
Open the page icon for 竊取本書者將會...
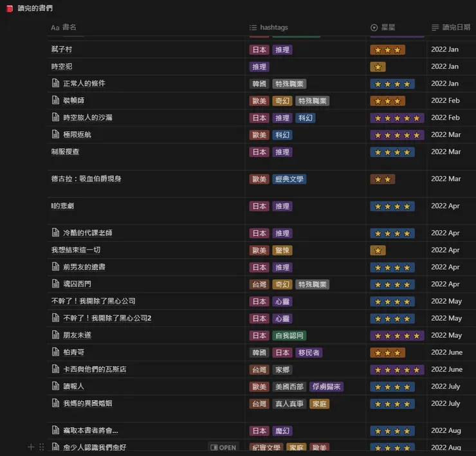coord(55,430)
